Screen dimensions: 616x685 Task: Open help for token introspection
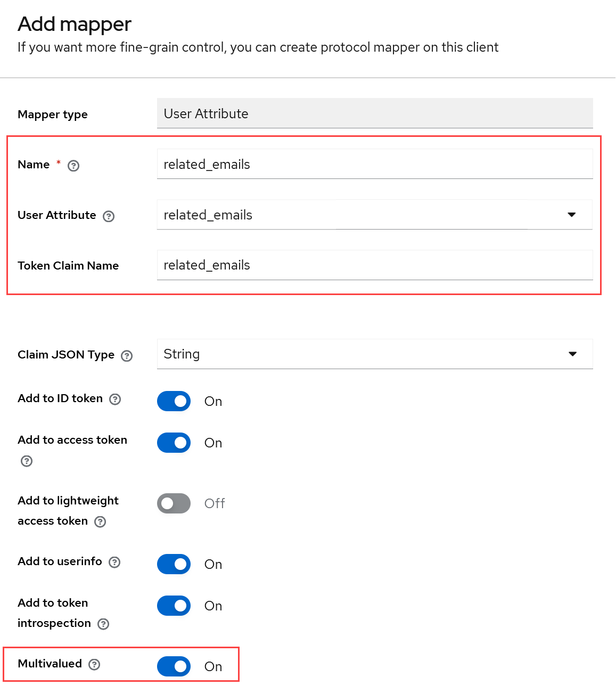coord(103,624)
